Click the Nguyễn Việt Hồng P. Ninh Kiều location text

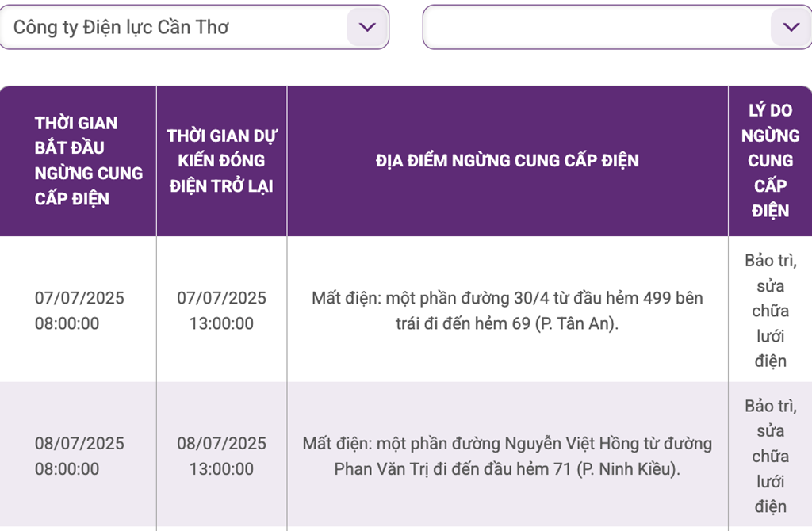coord(507,456)
